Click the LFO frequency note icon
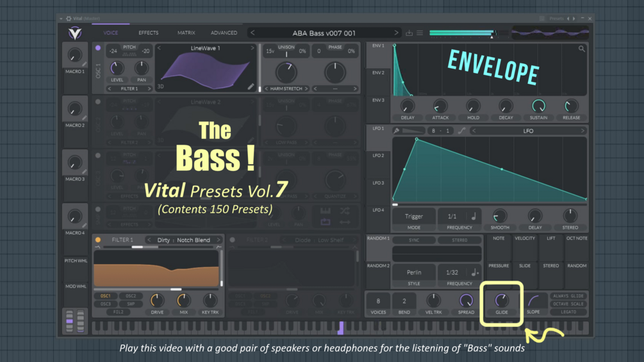The height and width of the screenshot is (362, 644). [474, 217]
